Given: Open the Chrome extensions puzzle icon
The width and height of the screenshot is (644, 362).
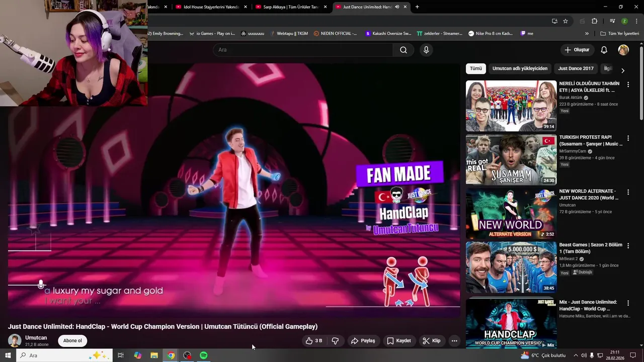Looking at the screenshot, I should coord(594,21).
